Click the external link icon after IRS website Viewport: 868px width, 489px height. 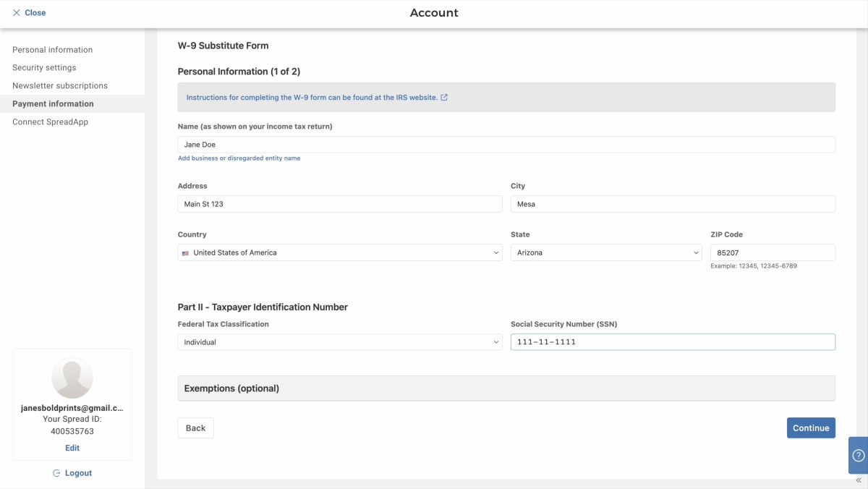pyautogui.click(x=444, y=97)
